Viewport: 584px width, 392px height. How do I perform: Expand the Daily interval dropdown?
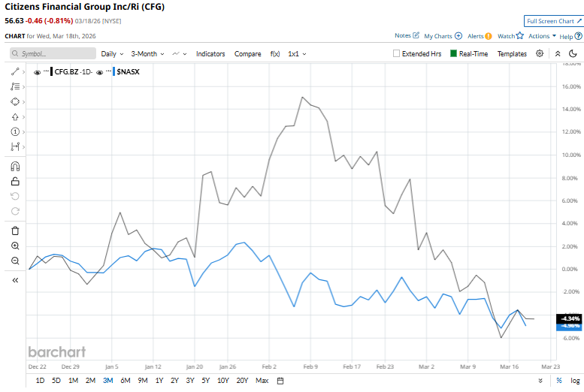(x=111, y=54)
